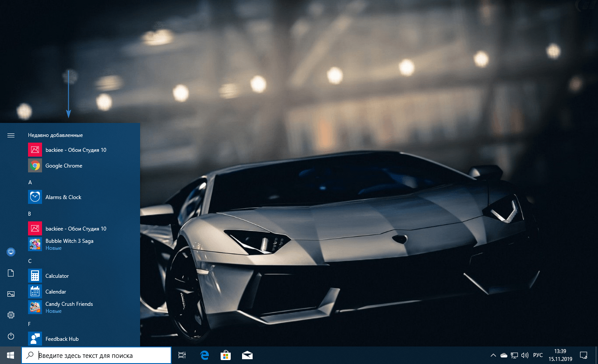Click the Power button in Start menu
The width and height of the screenshot is (598, 364).
[11, 336]
